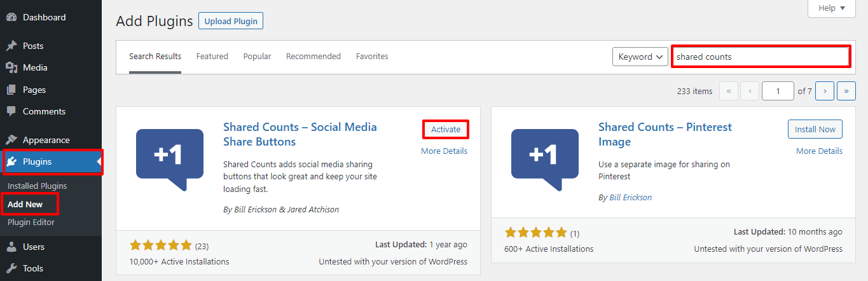Image resolution: width=868 pixels, height=281 pixels.
Task: Open the Dashboard menu item
Action: click(44, 17)
